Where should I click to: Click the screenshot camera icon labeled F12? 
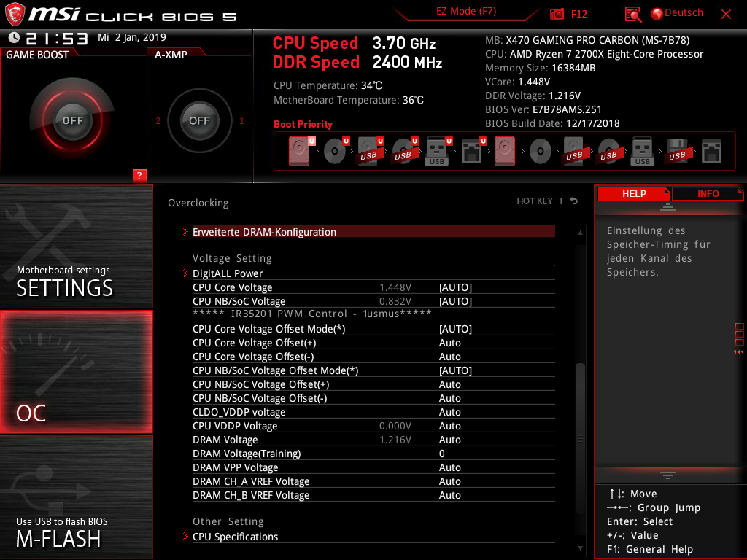point(558,12)
